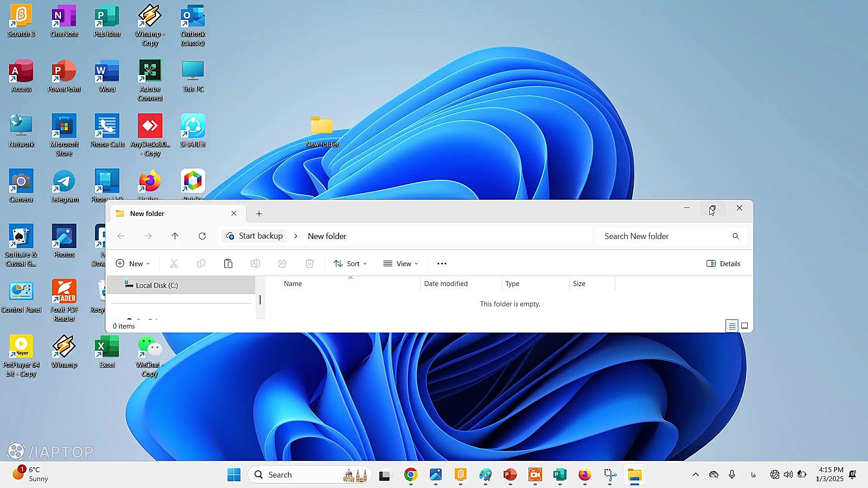
Task: Open Access desktop icon
Action: [x=21, y=76]
